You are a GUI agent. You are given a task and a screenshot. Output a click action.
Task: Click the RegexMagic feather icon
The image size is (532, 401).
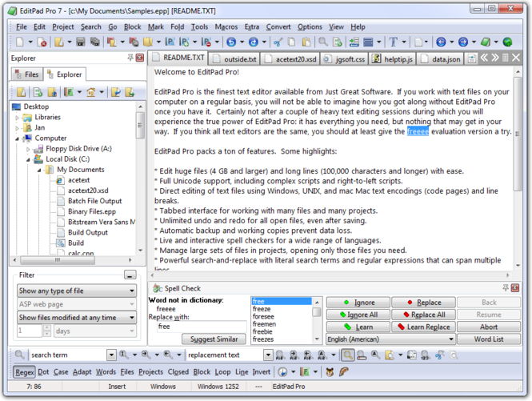[343, 372]
